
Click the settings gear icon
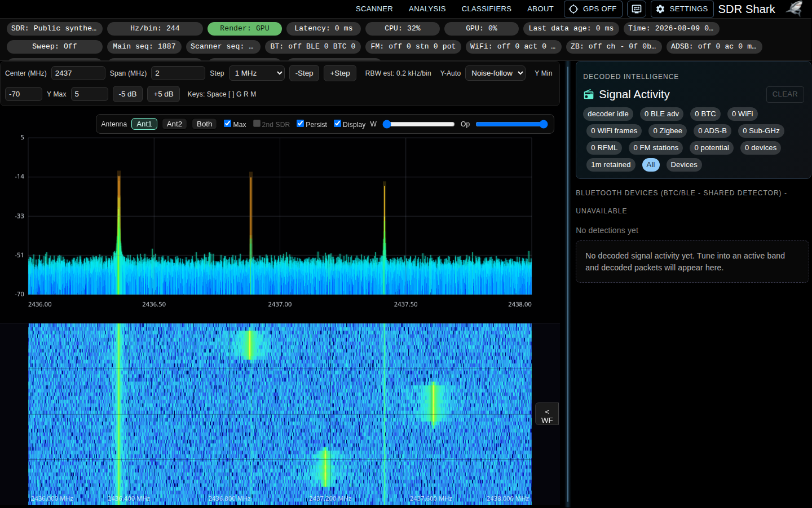pos(660,9)
